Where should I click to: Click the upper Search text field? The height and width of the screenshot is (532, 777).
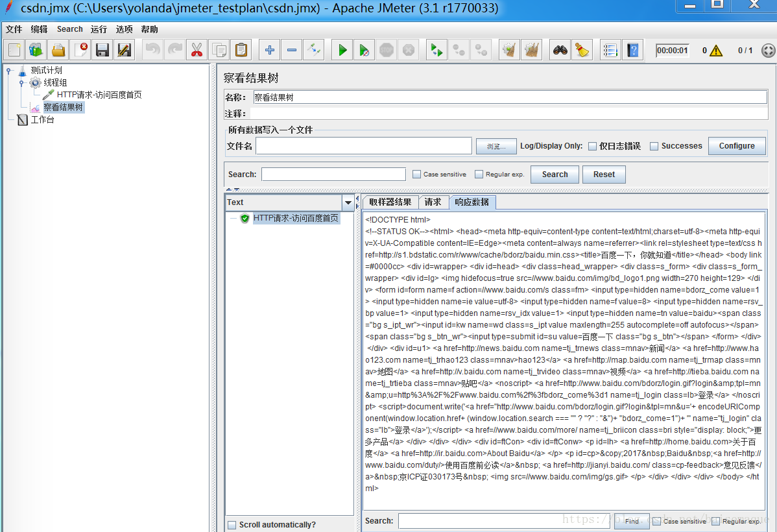(333, 175)
